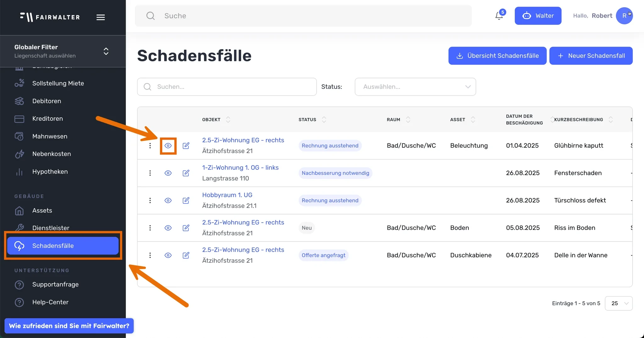View details of Delle in der Wanne row
Screen dimensions: 644x338
pyautogui.click(x=168, y=255)
